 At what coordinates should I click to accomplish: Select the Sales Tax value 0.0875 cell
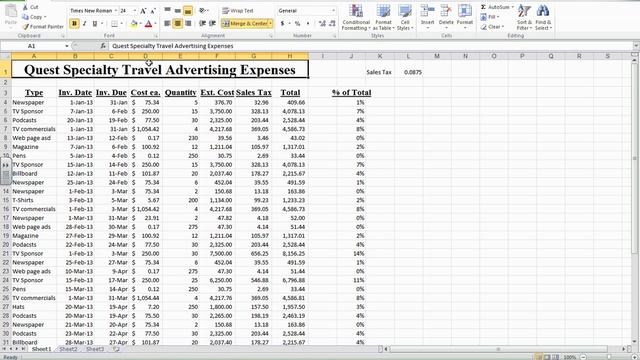pyautogui.click(x=409, y=72)
